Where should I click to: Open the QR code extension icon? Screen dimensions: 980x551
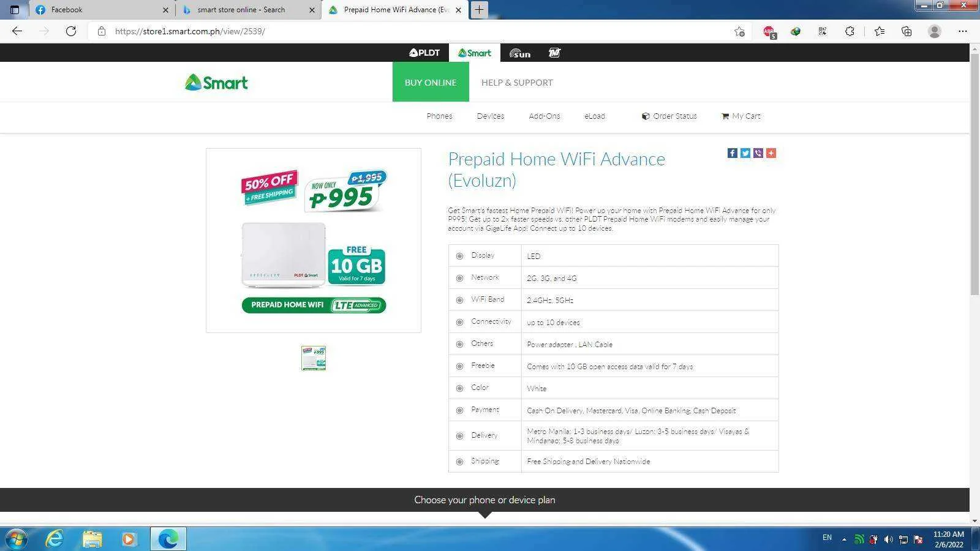(x=823, y=31)
